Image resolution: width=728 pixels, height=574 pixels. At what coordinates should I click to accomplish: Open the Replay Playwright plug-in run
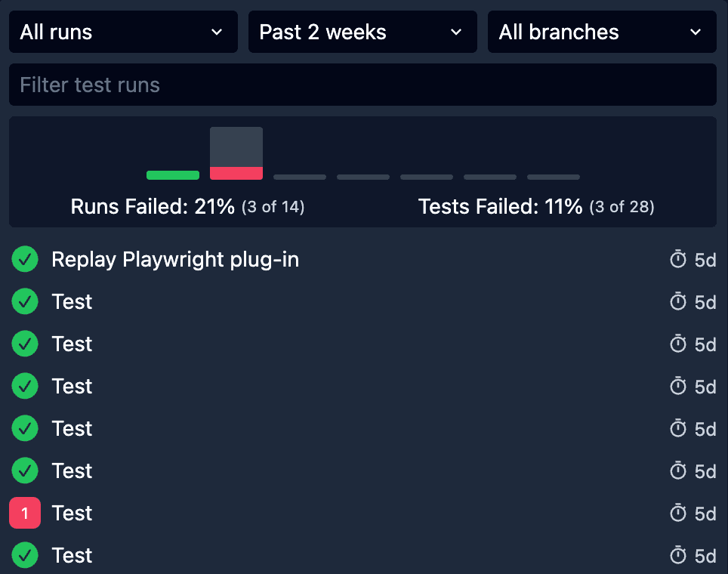click(x=175, y=259)
